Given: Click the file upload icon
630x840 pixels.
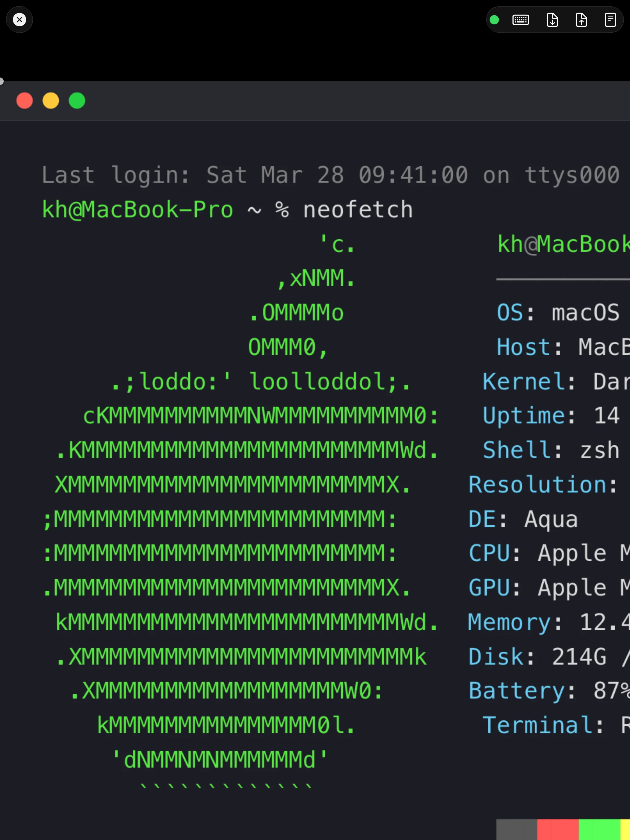Looking at the screenshot, I should [581, 20].
